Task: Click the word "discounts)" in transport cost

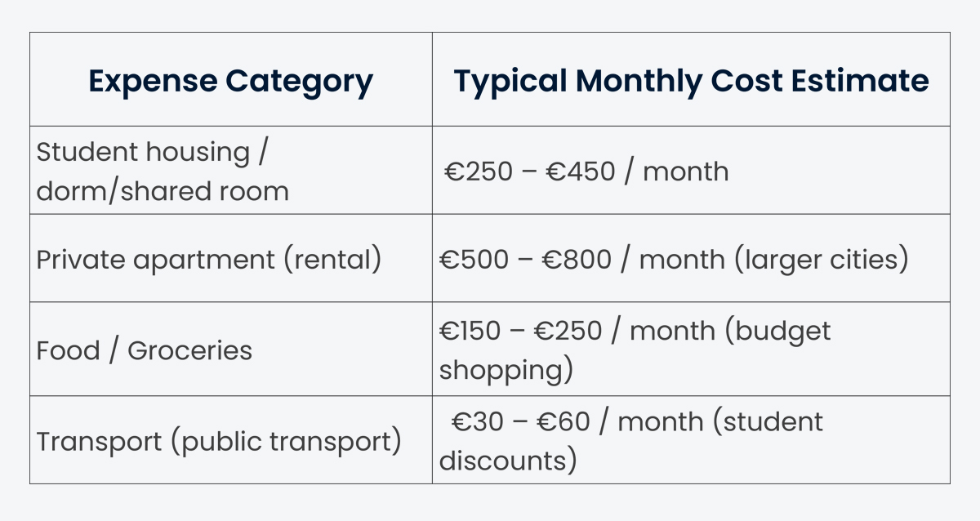Action: coord(508,461)
